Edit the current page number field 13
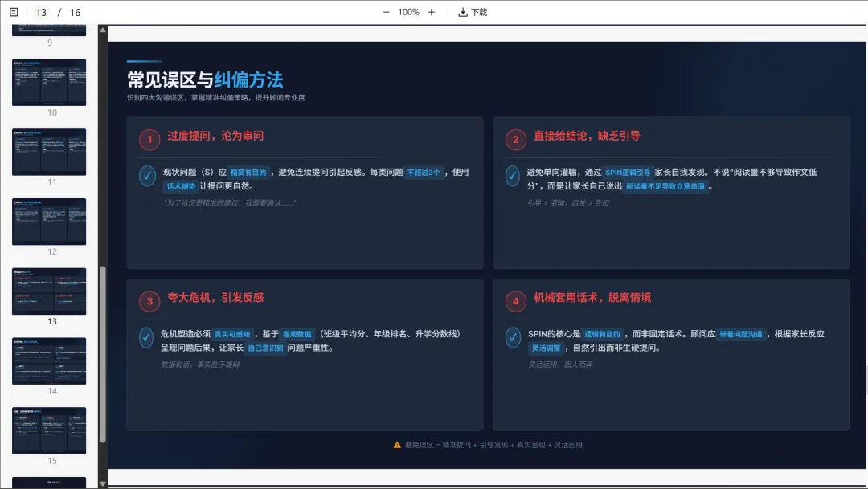The width and height of the screenshot is (868, 489). [41, 12]
